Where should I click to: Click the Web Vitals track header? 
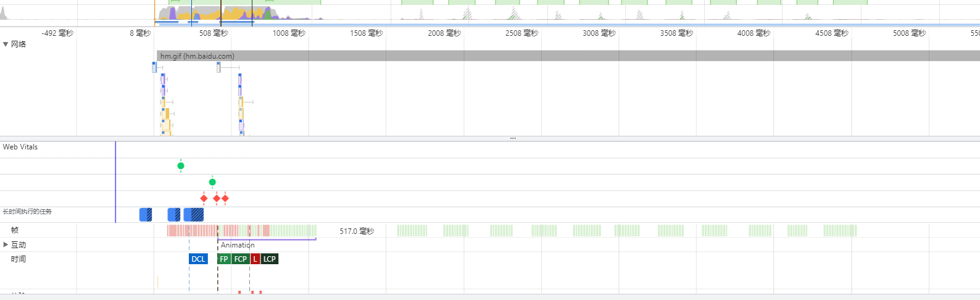tap(20, 147)
